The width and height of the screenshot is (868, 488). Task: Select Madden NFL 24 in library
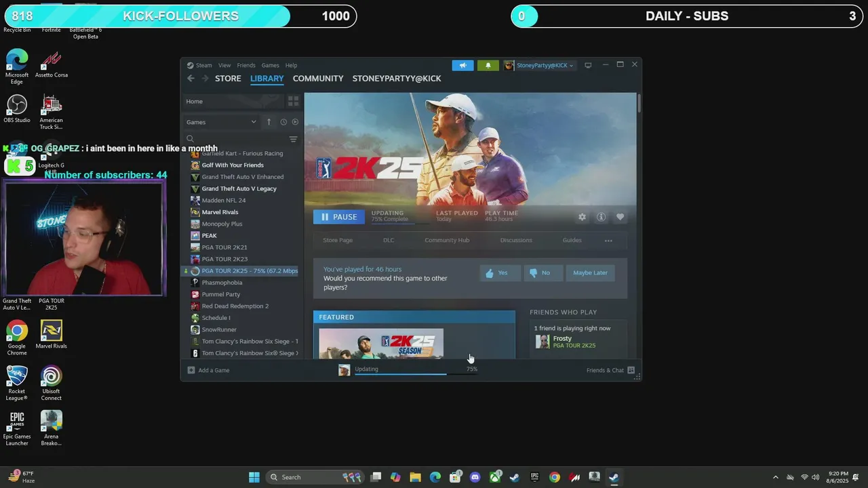point(223,201)
